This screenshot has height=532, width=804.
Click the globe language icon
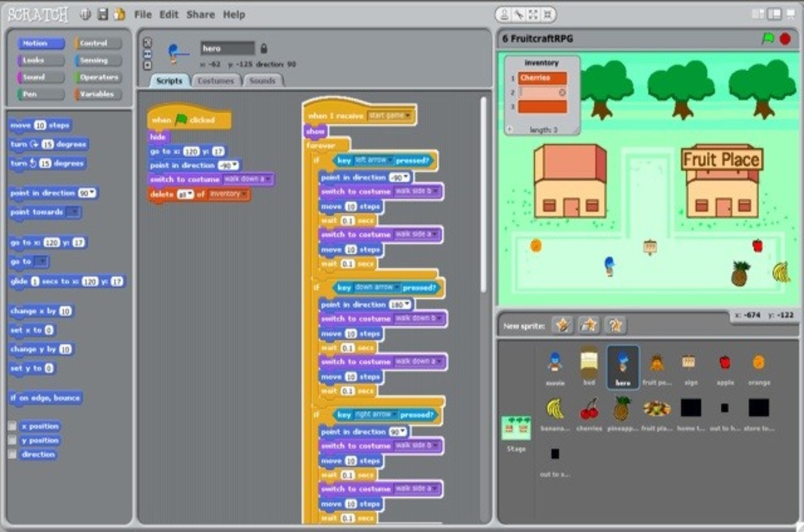pyautogui.click(x=85, y=14)
